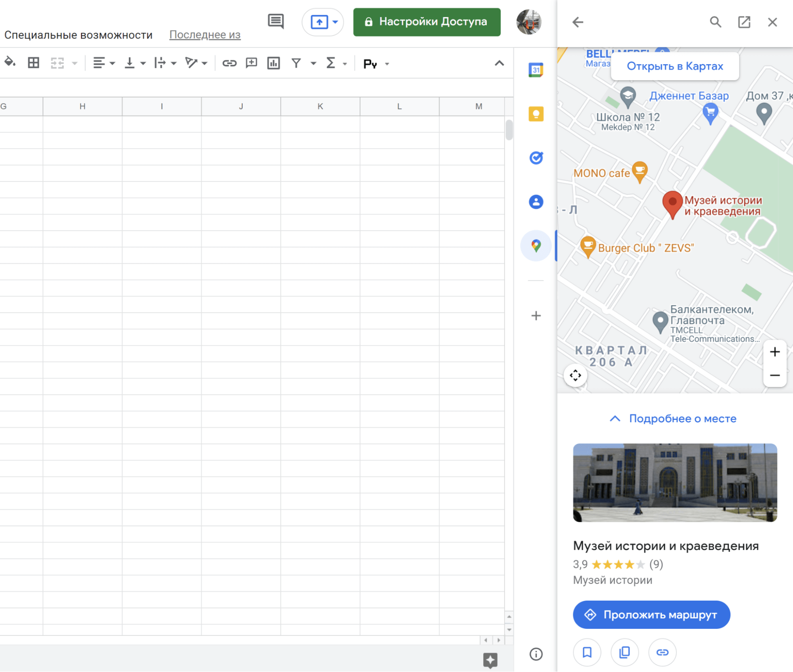Create a filter with the funnel icon
The height and width of the screenshot is (672, 793).
pyautogui.click(x=296, y=63)
